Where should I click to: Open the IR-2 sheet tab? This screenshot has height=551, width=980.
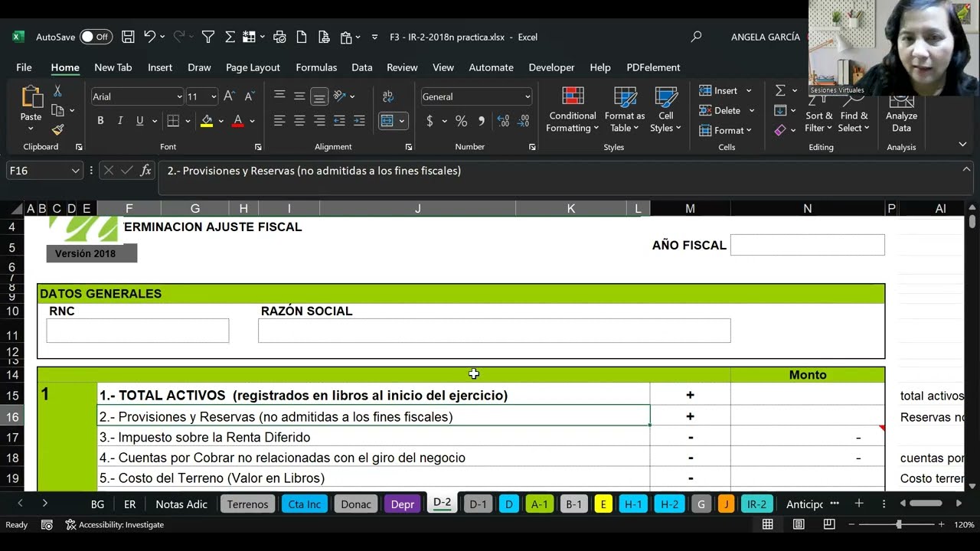[756, 504]
